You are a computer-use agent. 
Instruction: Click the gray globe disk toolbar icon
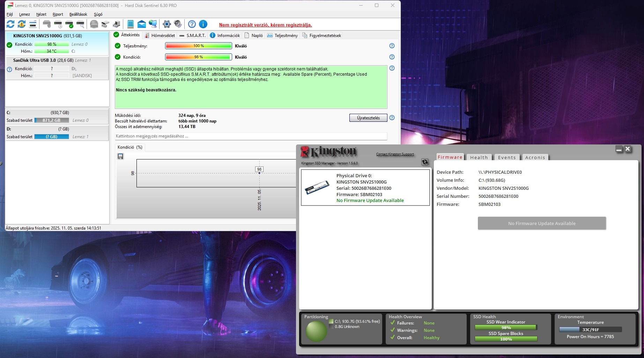click(x=94, y=24)
